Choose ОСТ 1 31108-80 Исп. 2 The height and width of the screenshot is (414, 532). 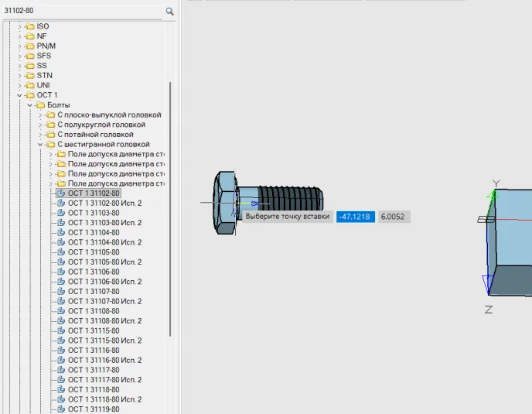(104, 320)
